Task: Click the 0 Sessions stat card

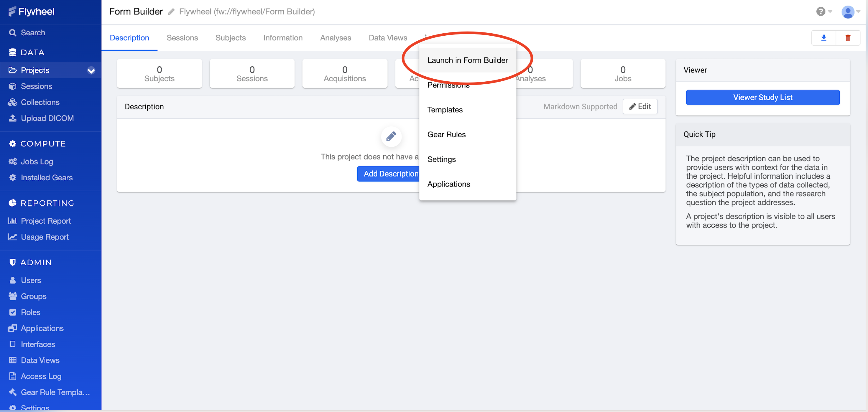Action: pyautogui.click(x=252, y=73)
